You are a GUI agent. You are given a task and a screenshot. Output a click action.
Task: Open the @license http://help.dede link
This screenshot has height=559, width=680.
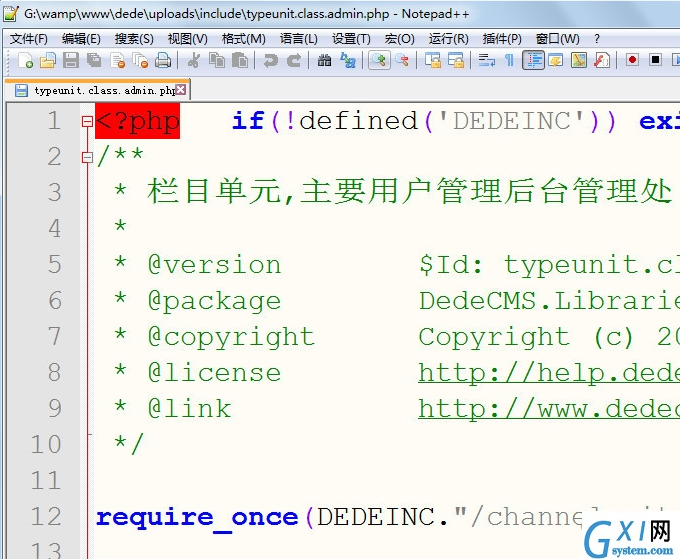point(549,373)
